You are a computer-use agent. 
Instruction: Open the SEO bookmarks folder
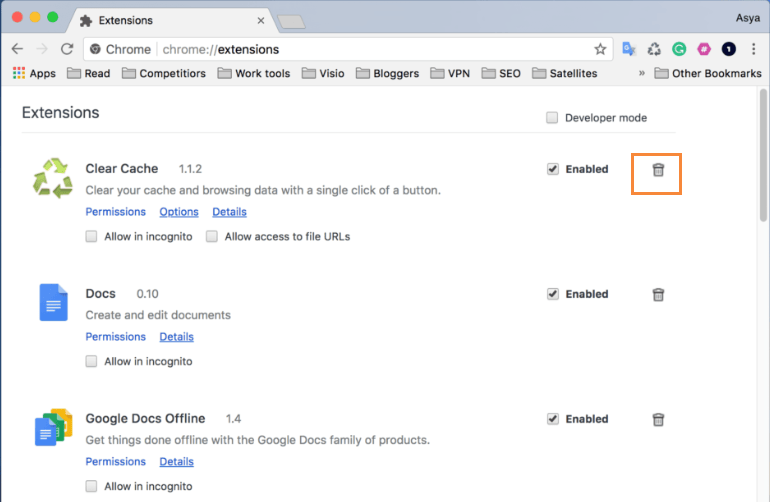click(501, 73)
